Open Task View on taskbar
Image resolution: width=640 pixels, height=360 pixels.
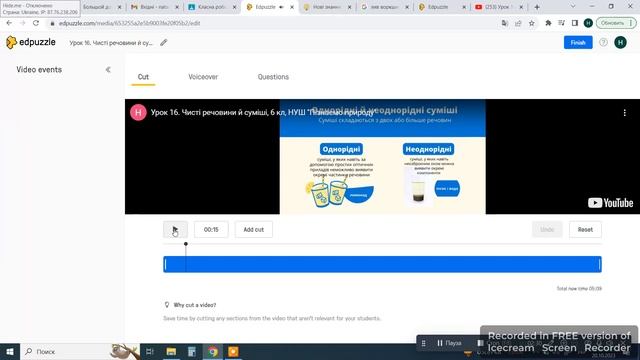(150, 351)
